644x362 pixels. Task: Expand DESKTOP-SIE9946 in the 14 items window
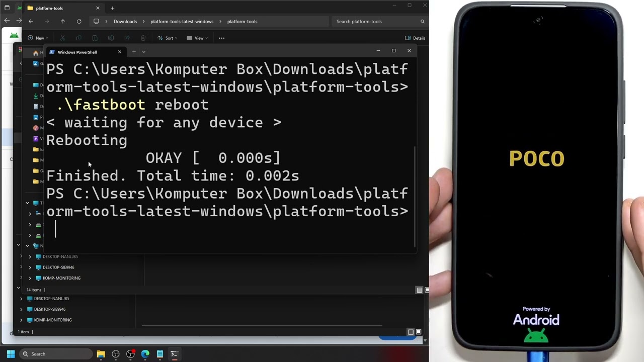pyautogui.click(x=30, y=267)
